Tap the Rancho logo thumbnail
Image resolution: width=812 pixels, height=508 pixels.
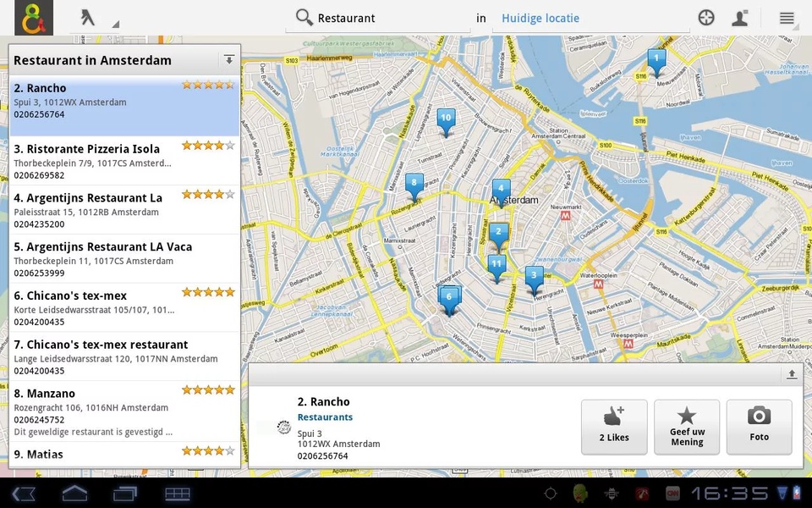coord(283,427)
